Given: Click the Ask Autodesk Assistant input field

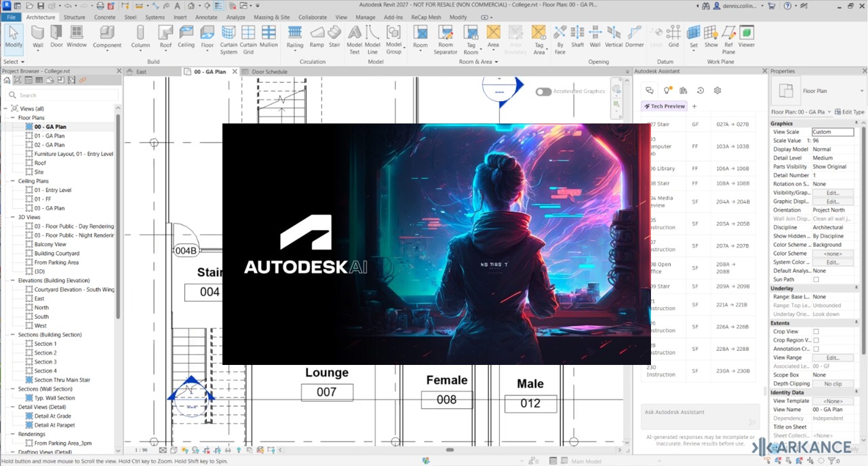Looking at the screenshot, I should click(700, 416).
